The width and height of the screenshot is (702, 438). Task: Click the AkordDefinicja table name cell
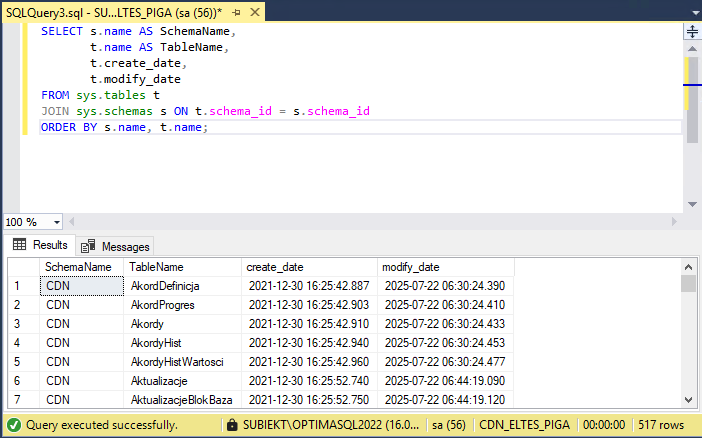pyautogui.click(x=182, y=286)
